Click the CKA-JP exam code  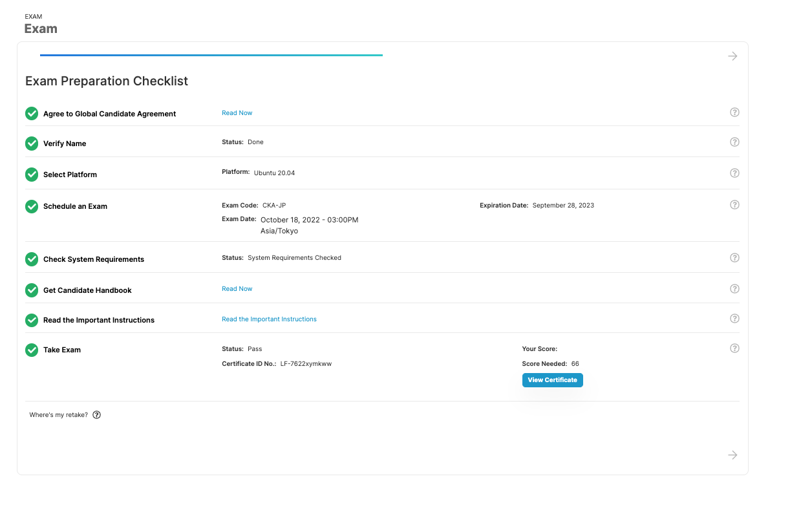click(x=274, y=206)
